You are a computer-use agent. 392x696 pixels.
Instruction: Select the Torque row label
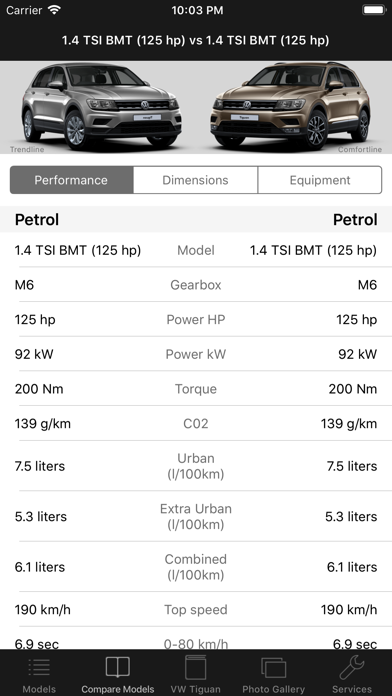pyautogui.click(x=196, y=389)
